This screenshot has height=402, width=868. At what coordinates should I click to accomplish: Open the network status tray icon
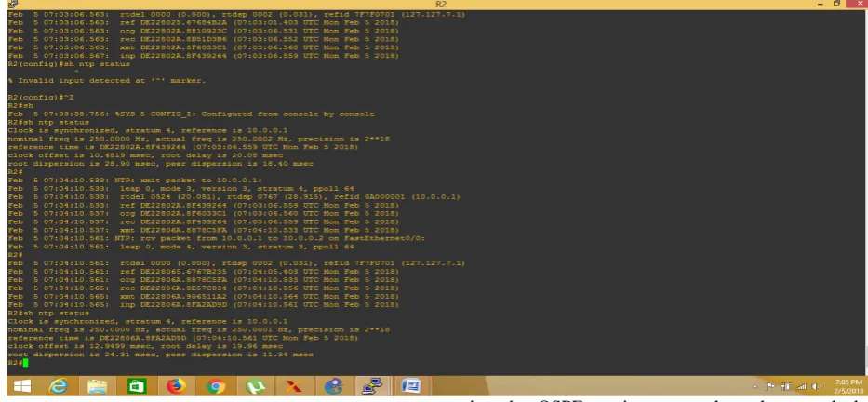click(785, 386)
